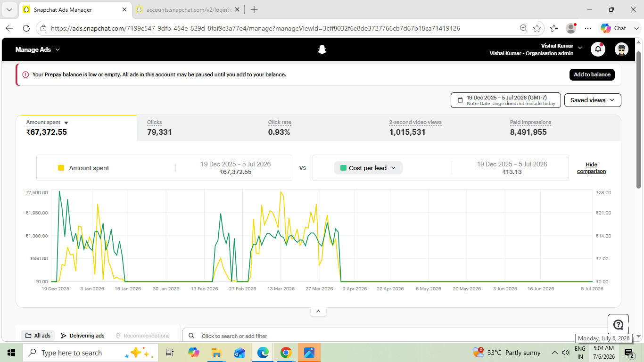Image resolution: width=644 pixels, height=362 pixels.
Task: Open the date range picker
Action: (506, 100)
